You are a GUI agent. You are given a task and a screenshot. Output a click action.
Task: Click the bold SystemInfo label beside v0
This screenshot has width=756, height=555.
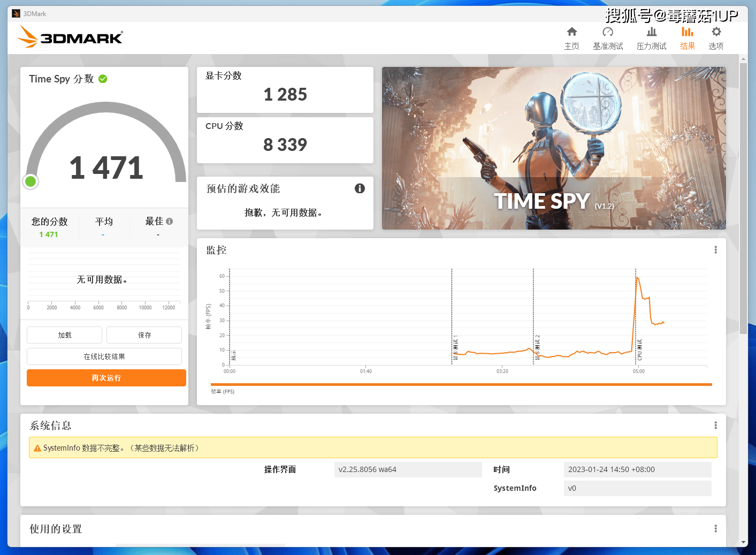point(515,488)
